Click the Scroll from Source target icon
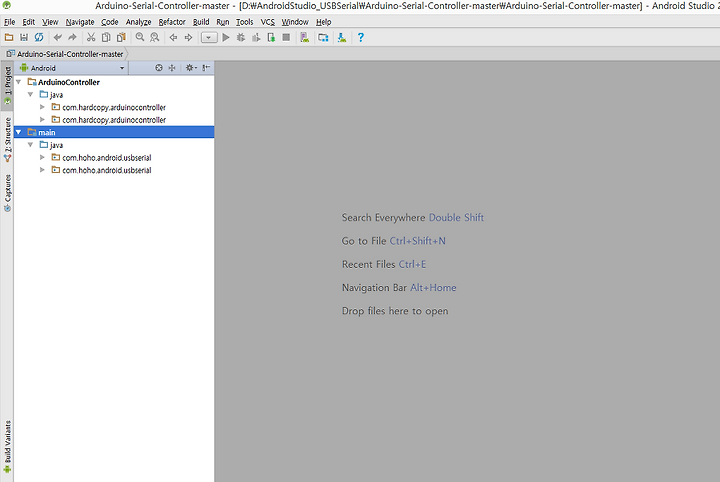The image size is (720, 482). (159, 68)
